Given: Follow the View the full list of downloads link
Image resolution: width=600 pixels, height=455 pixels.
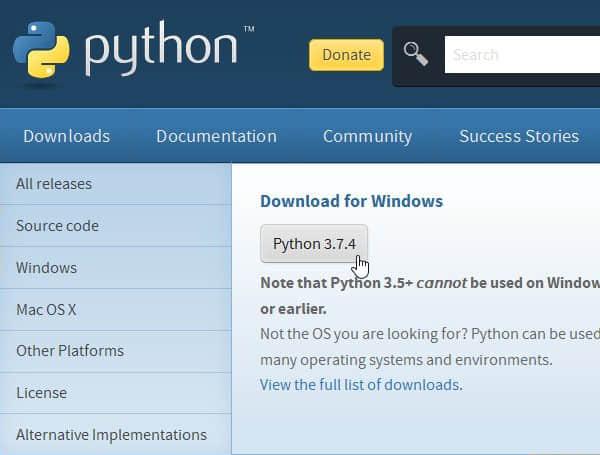Looking at the screenshot, I should [x=360, y=385].
